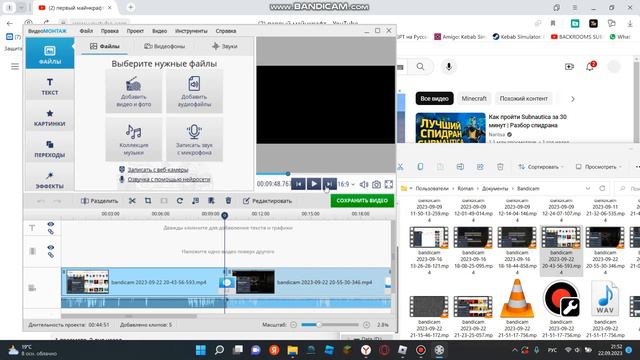Open the Текст sidebar section

50,86
